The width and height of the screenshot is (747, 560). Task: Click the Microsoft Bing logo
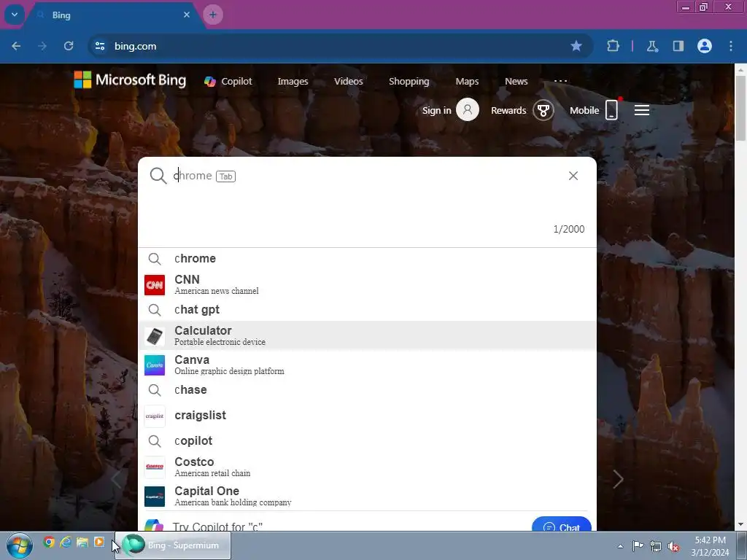coord(130,80)
